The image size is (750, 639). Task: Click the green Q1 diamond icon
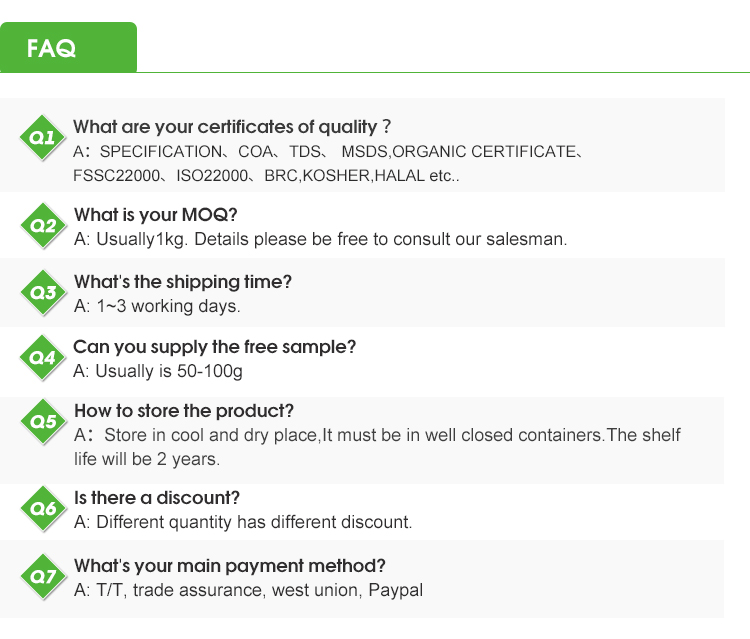tap(43, 138)
